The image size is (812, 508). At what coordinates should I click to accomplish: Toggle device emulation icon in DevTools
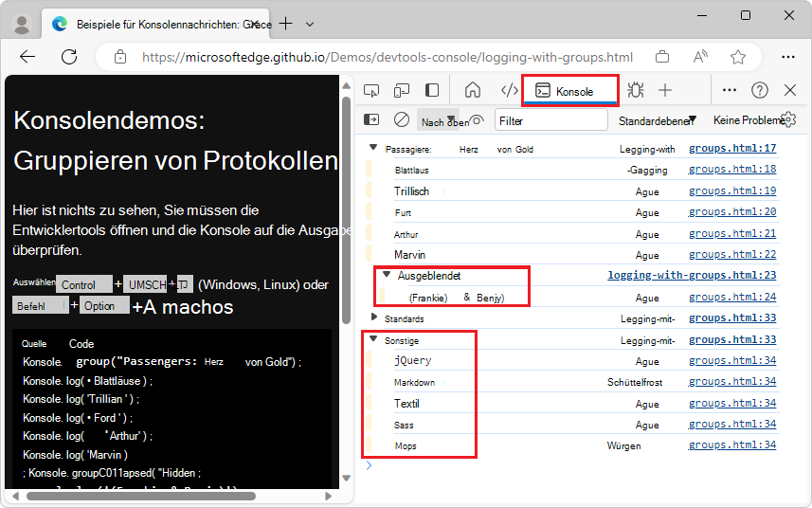tap(402, 90)
